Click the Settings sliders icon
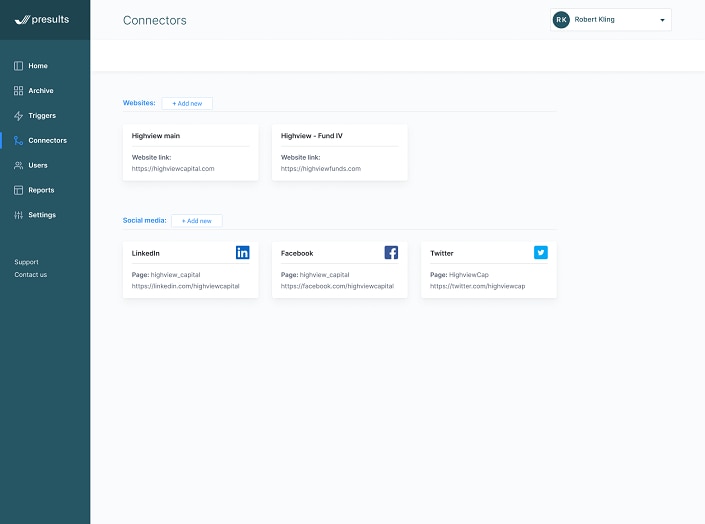 pos(18,215)
